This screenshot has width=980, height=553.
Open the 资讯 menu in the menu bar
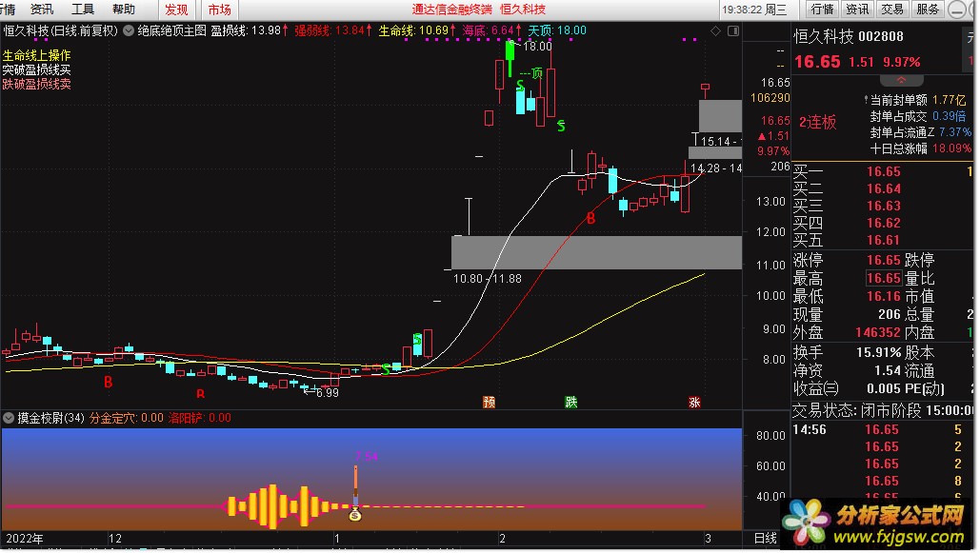pos(42,10)
